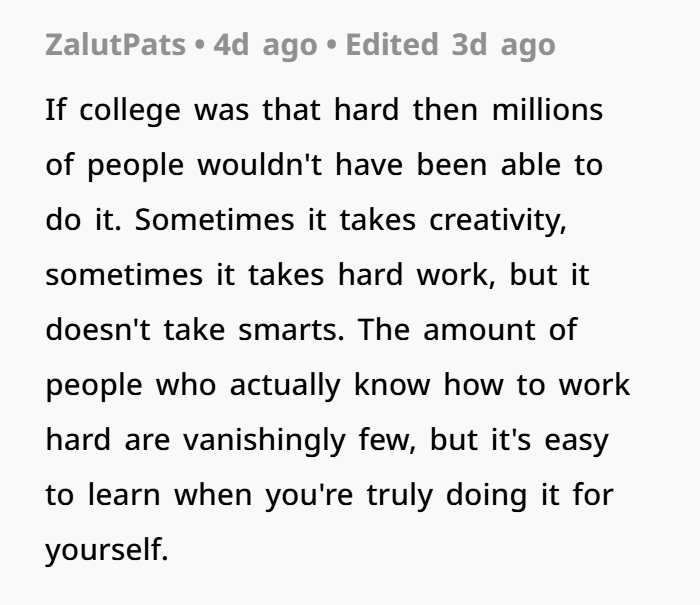This screenshot has height=605, width=700.
Task: Click the word 'vanishingly' in the comment
Action: (x=264, y=441)
